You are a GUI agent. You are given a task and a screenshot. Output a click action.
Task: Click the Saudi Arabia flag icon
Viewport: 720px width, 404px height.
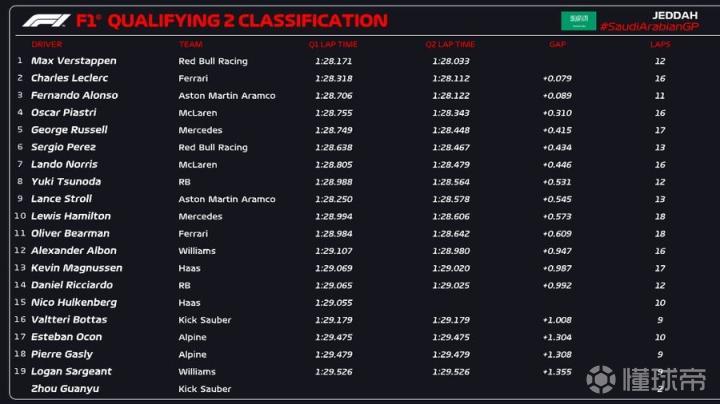[578, 20]
